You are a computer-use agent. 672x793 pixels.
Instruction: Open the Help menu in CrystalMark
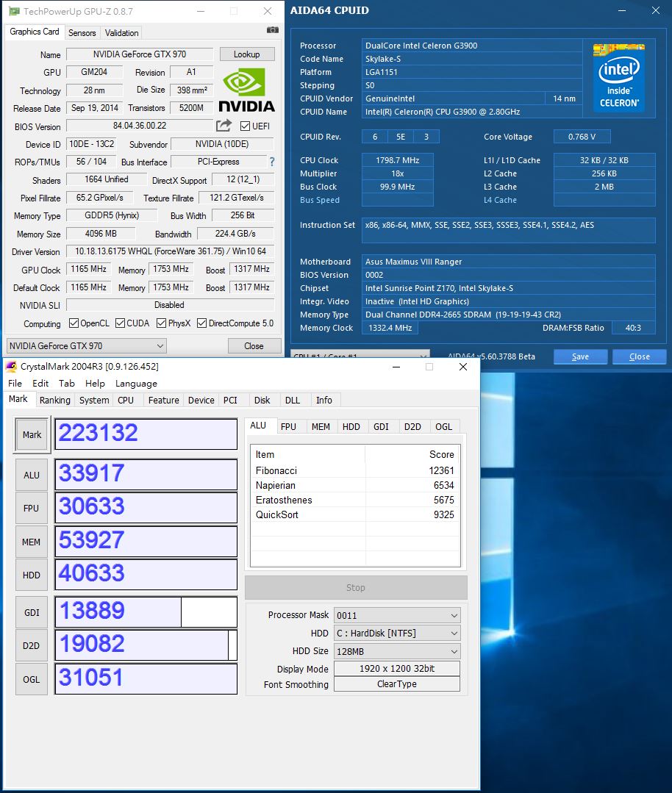[95, 384]
